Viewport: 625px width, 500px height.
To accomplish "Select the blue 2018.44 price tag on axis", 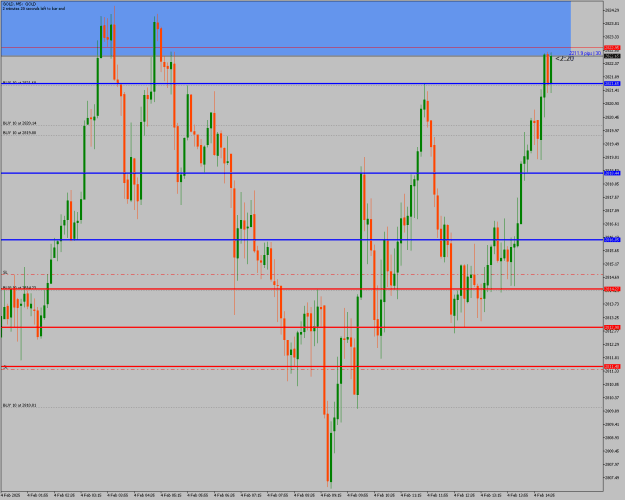I will [x=612, y=173].
